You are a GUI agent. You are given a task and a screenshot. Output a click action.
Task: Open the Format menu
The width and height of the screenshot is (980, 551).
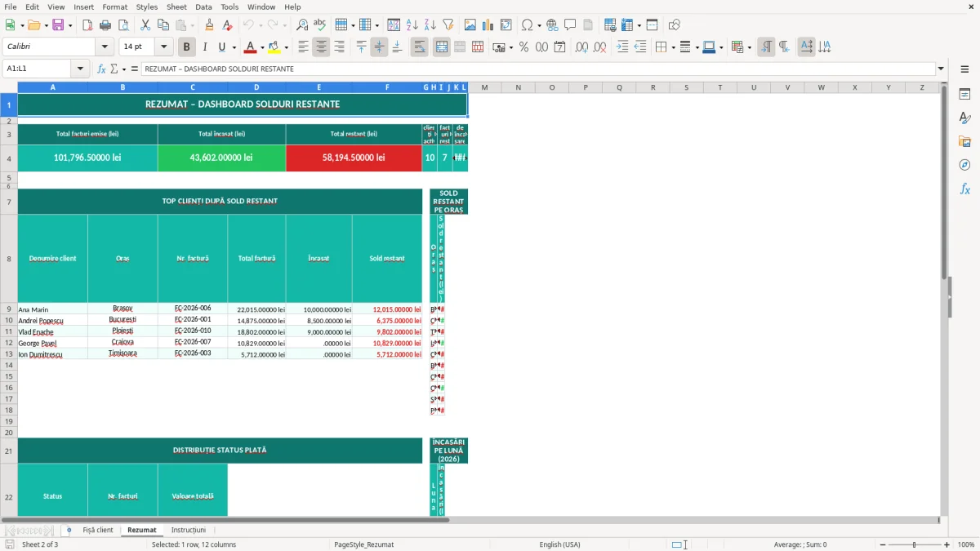coord(114,7)
